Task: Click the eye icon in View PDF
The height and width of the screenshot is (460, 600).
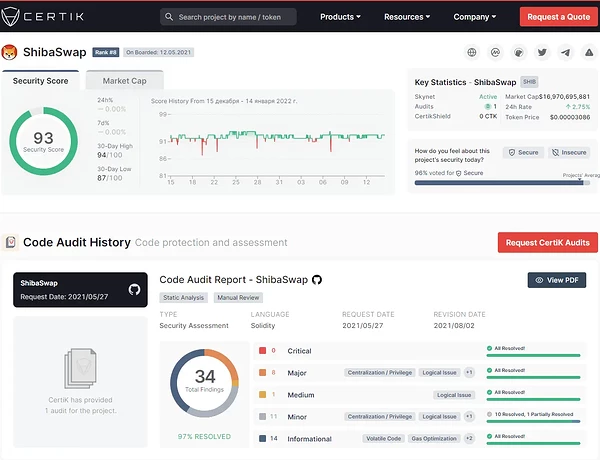Action: point(539,280)
